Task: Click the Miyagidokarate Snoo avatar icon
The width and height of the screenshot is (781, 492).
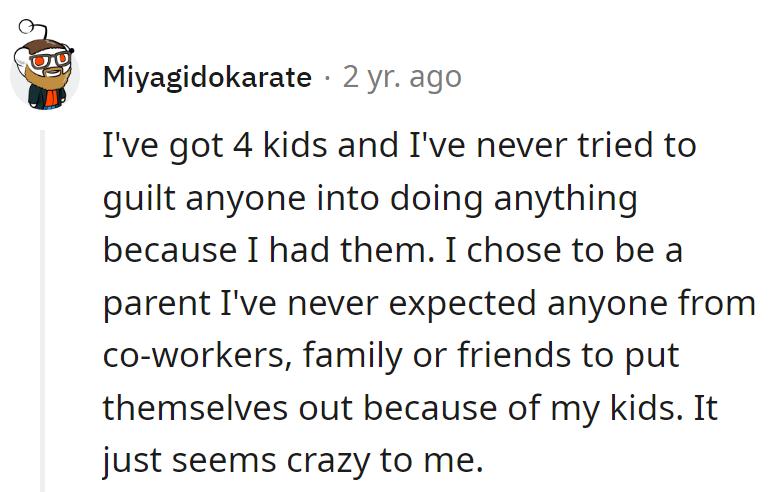Action: [x=44, y=73]
